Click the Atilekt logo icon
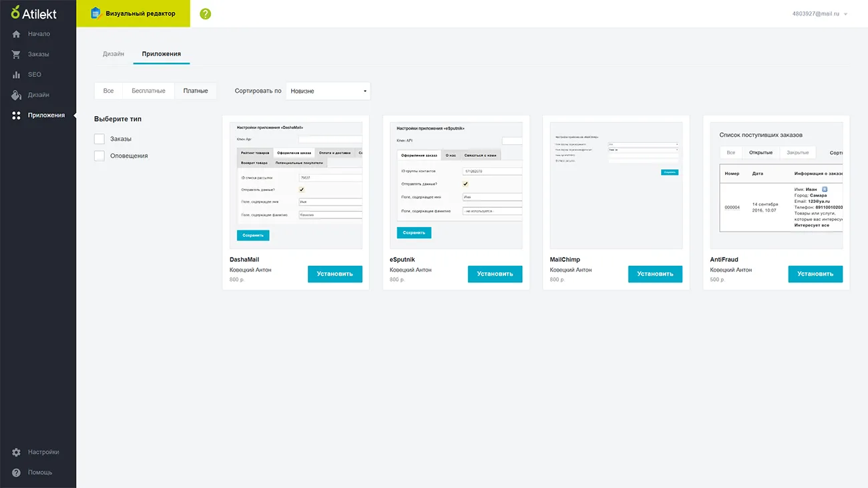 coord(16,13)
